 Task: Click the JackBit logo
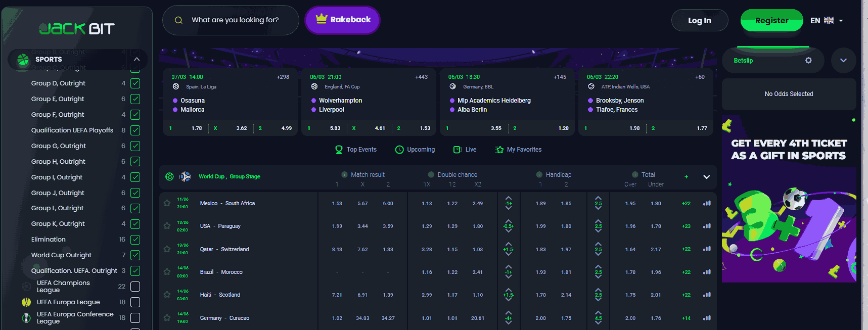[77, 29]
